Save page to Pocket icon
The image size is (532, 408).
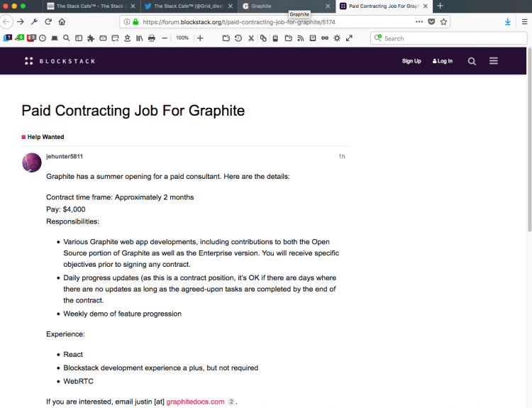click(431, 22)
